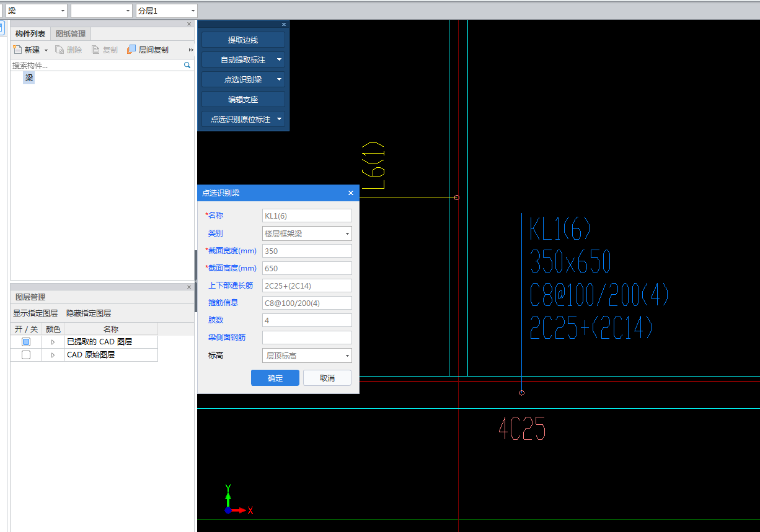Open the toolbar overflow double-arrow
Viewport: 760px width, 532px height.
point(191,50)
